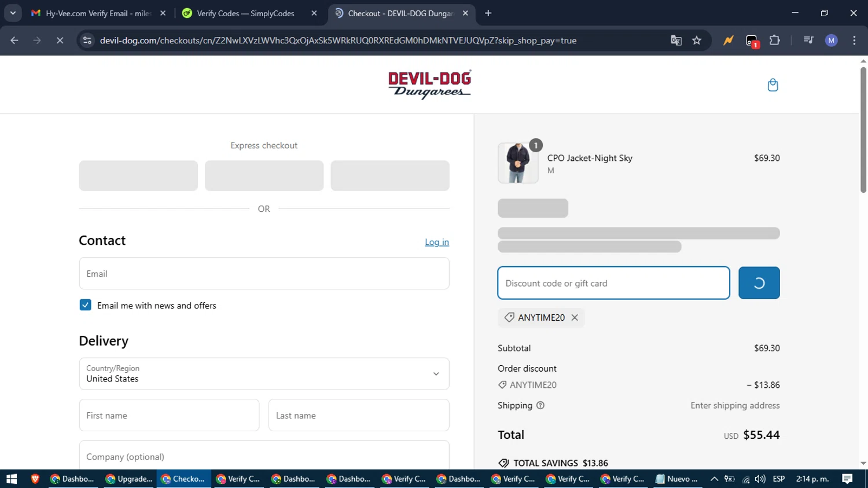This screenshot has height=488, width=868.
Task: Click the CPO Jacket product thumbnail
Action: [x=518, y=163]
